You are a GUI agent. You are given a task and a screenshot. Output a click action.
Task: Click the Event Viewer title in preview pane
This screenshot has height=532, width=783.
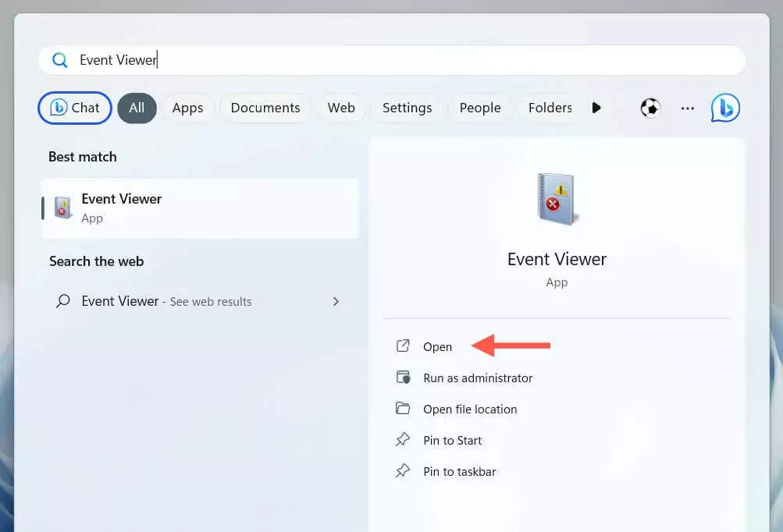point(557,260)
